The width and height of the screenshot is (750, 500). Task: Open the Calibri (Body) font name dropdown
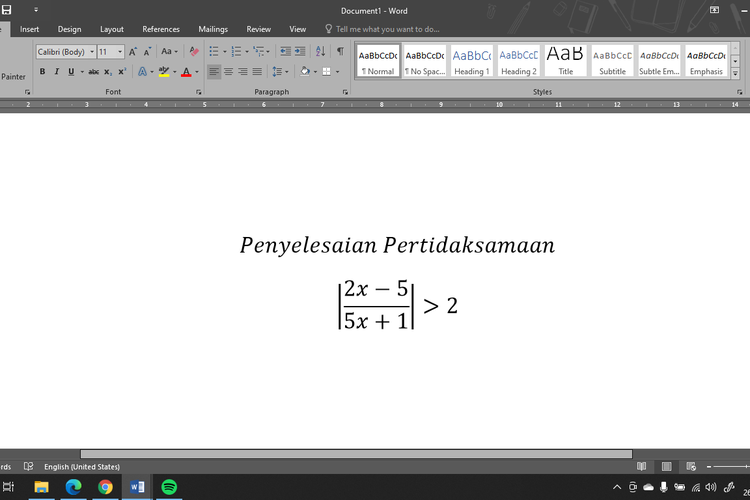(92, 52)
